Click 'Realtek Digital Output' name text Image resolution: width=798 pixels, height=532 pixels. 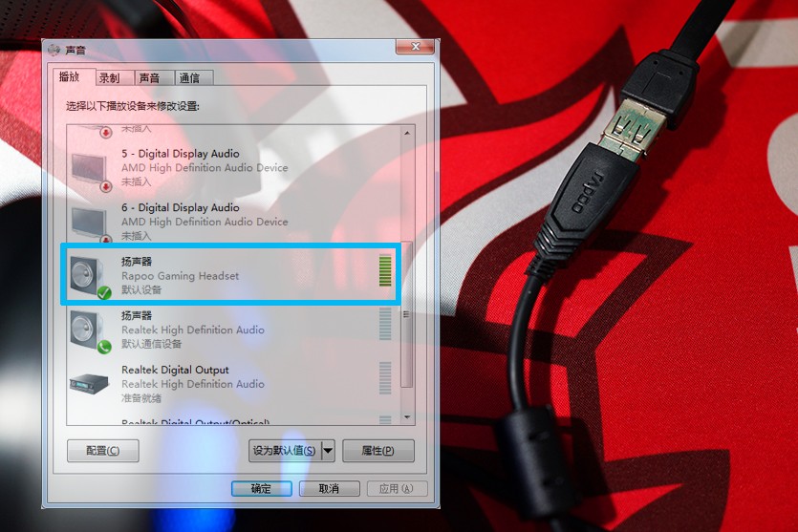(x=175, y=370)
